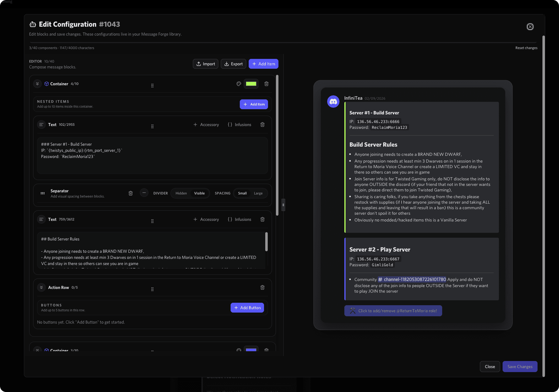Viewport: 559px width, 392px height.
Task: Click the @ReturnToMoria role button in preview
Action: click(393, 311)
